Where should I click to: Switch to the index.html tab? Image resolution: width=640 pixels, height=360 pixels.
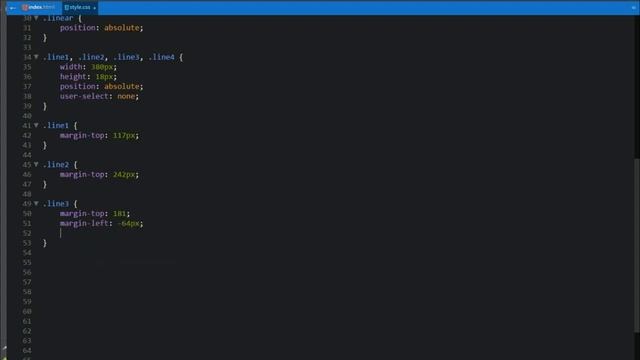(x=39, y=7)
